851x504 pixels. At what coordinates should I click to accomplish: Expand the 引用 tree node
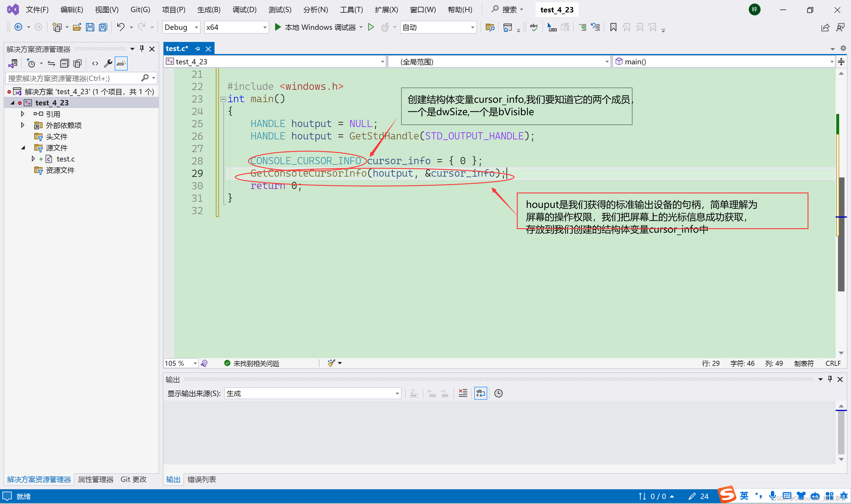pyautogui.click(x=22, y=114)
